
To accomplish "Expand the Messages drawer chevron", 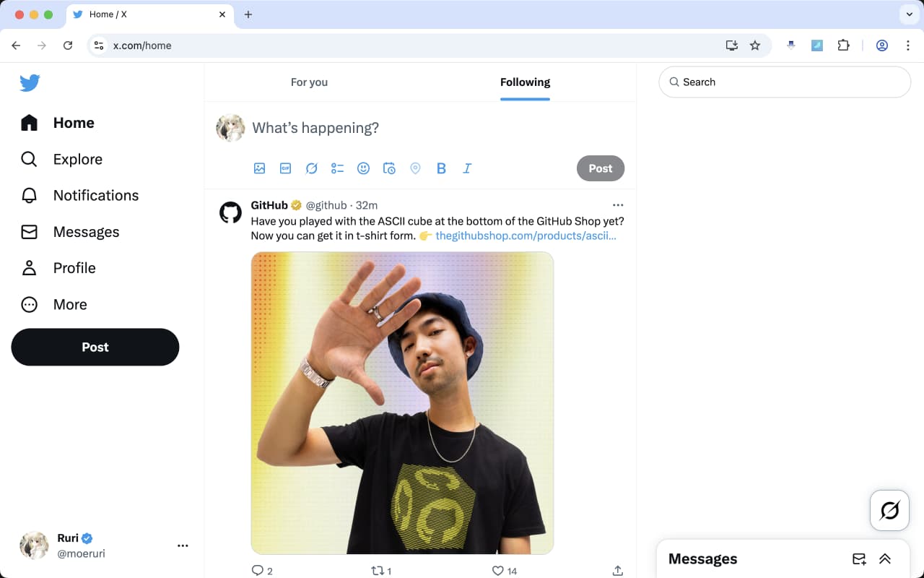I will pyautogui.click(x=885, y=558).
